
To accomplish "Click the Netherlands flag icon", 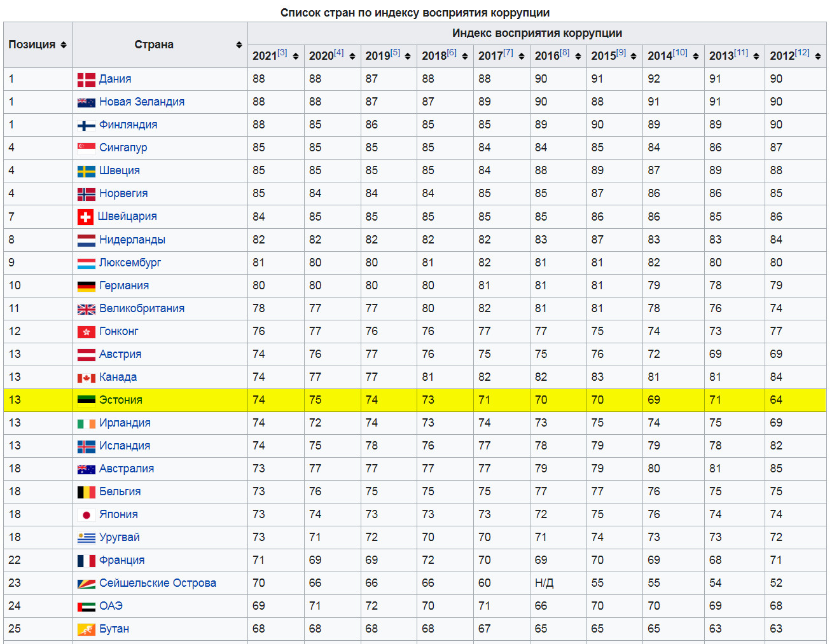I will pyautogui.click(x=86, y=240).
